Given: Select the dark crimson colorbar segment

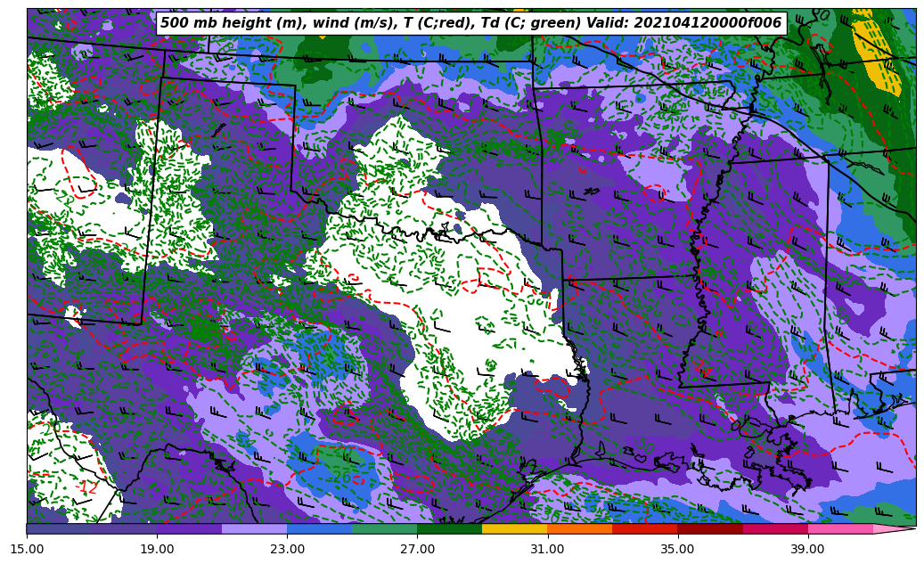Looking at the screenshot, I should coord(709,528).
